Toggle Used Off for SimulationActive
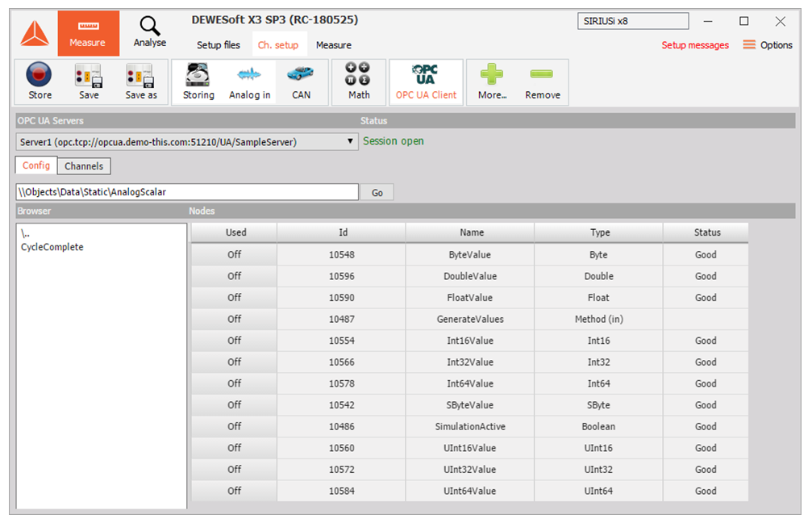812x523 pixels. click(234, 427)
